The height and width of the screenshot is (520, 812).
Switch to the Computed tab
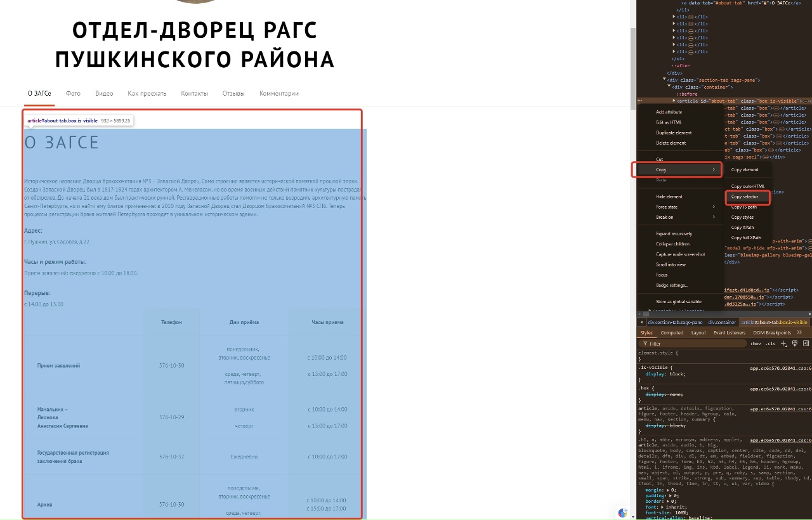pos(672,332)
